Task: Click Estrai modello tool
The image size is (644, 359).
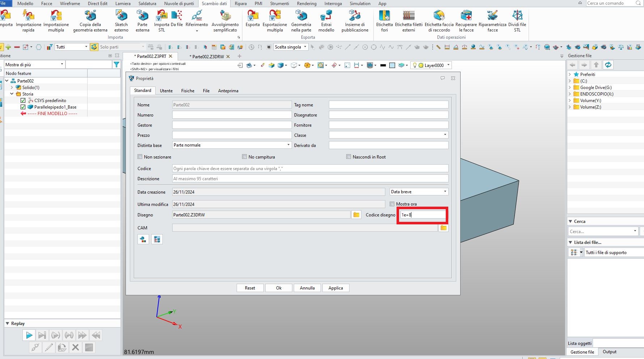Action: [326, 21]
